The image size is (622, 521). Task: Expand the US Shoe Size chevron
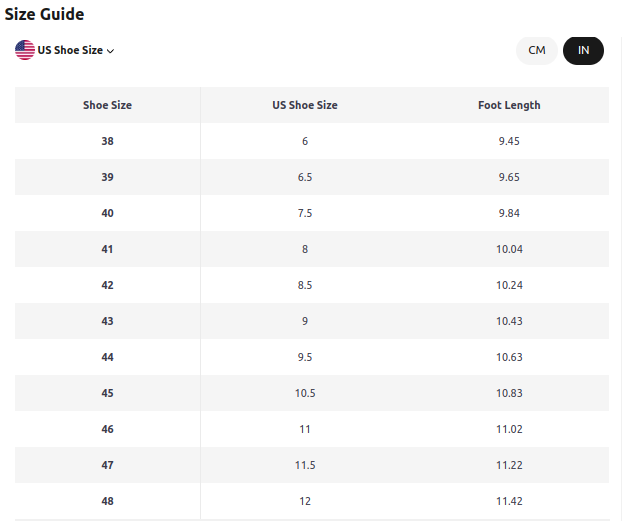pos(111,51)
